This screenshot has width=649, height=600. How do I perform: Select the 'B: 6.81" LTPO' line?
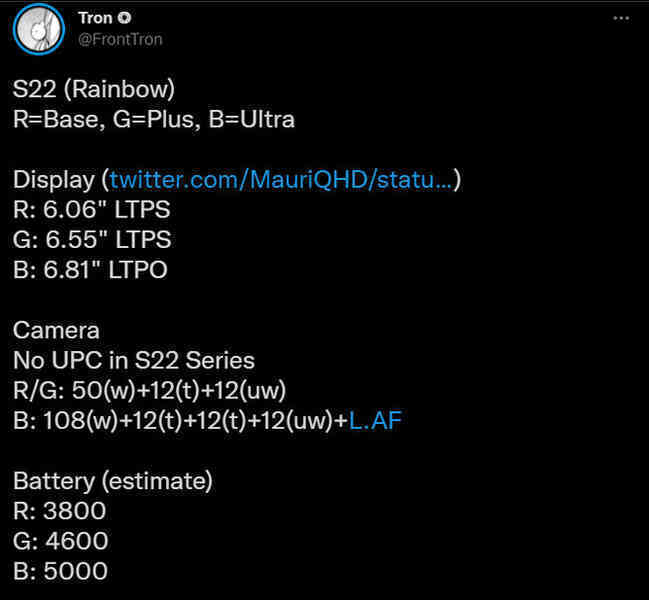90,270
